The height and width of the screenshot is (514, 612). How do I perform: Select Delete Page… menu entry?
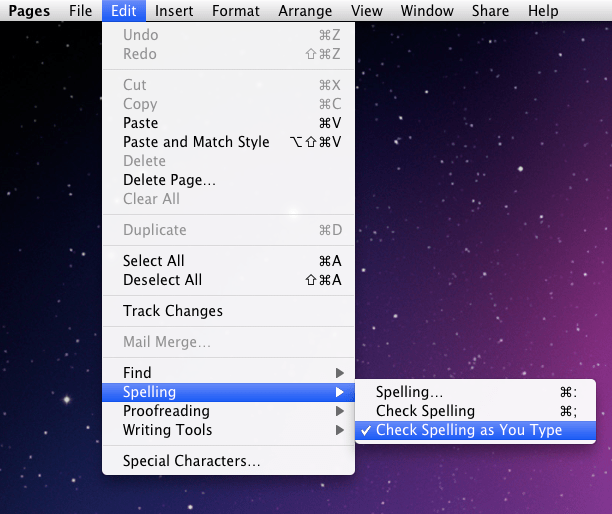[x=228, y=180]
